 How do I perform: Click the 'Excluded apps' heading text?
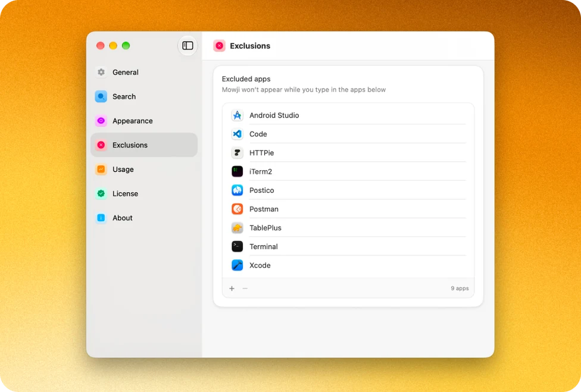coord(246,79)
